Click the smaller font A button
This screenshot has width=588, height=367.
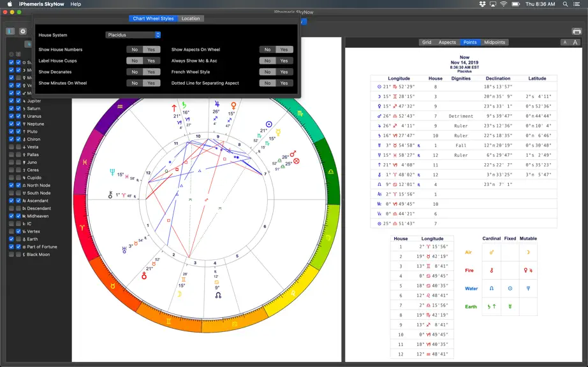tap(565, 42)
